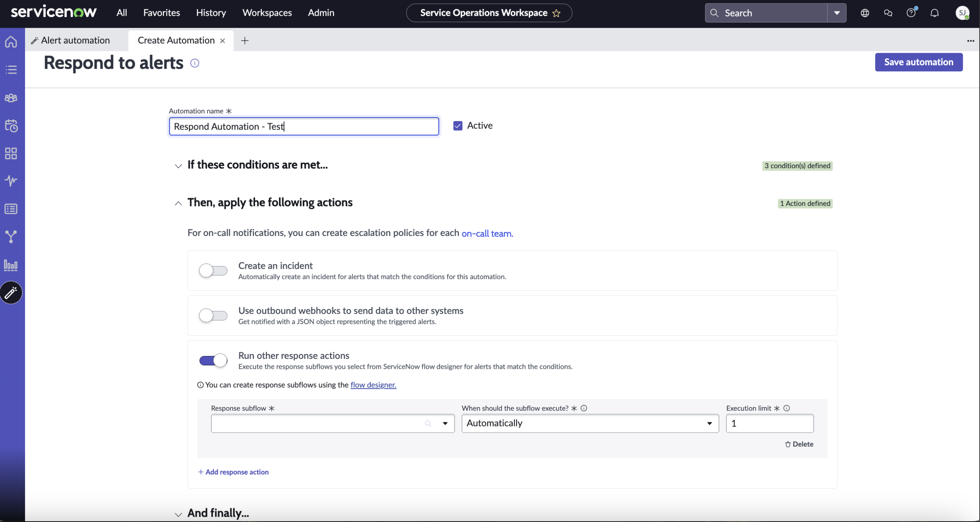Click the Delete trash icon for response action
Screen dimensions: 980x522
tap(787, 444)
